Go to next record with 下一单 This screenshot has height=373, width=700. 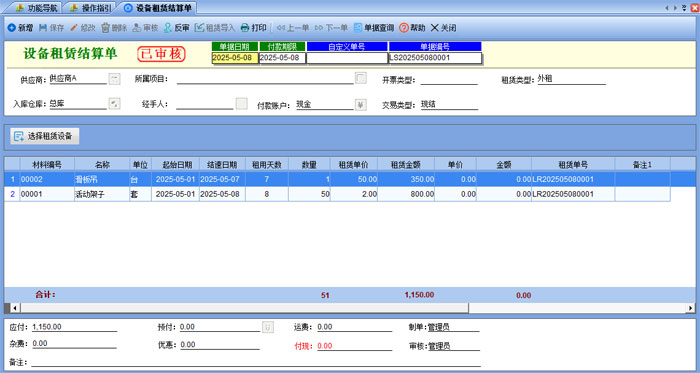(331, 28)
